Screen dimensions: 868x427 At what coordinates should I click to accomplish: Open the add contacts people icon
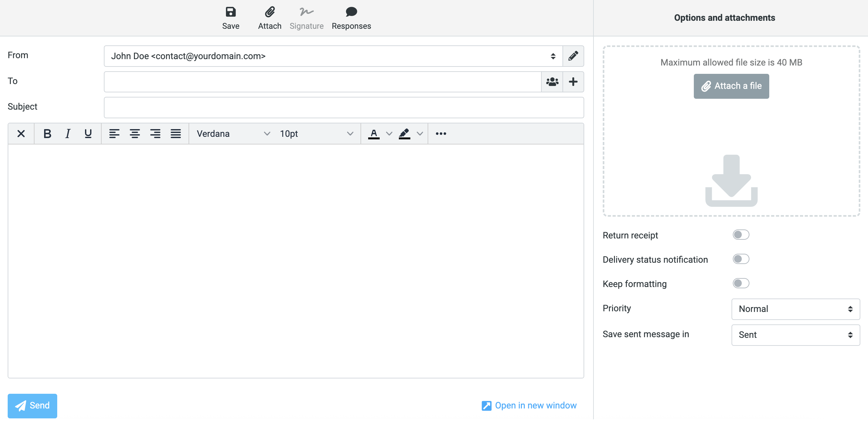click(x=552, y=82)
